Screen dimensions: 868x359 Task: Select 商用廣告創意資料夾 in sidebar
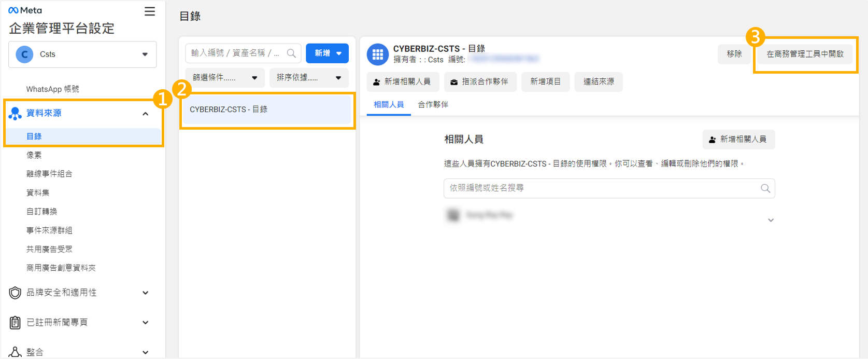pyautogui.click(x=61, y=268)
